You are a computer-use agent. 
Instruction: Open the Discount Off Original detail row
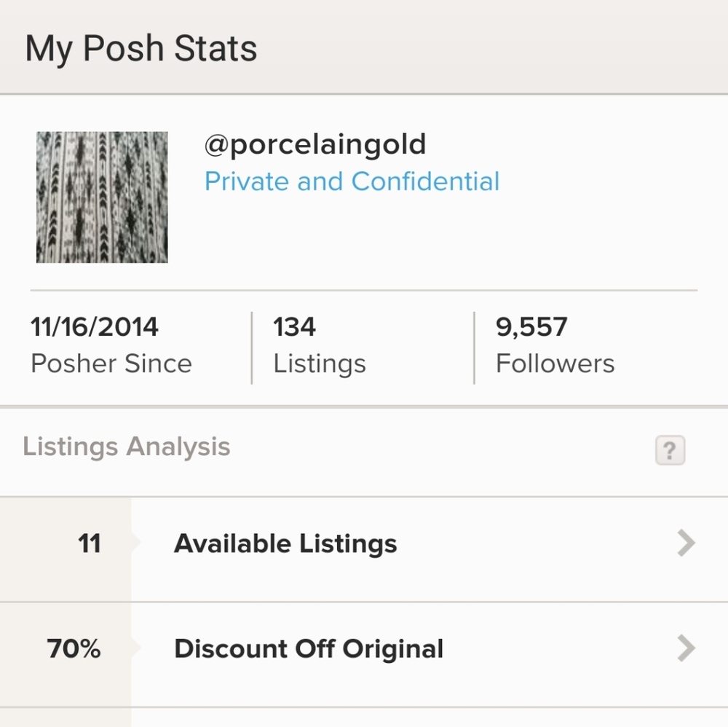point(308,648)
